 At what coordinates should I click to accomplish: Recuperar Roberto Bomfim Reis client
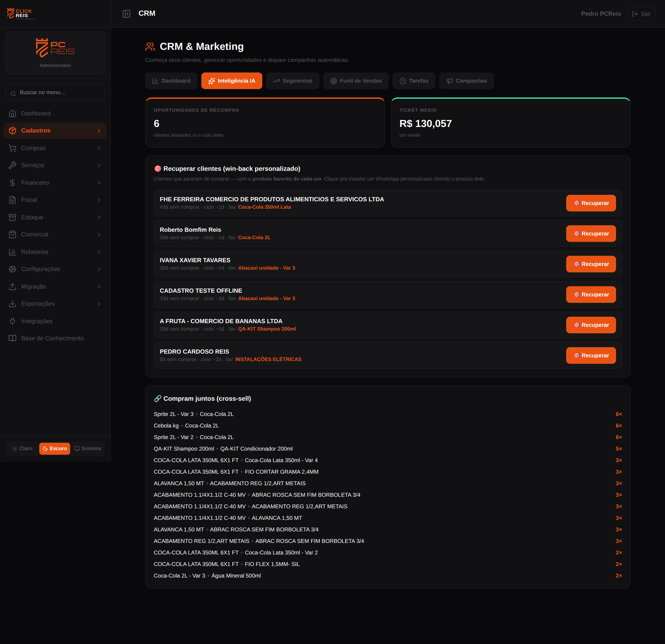pos(591,234)
